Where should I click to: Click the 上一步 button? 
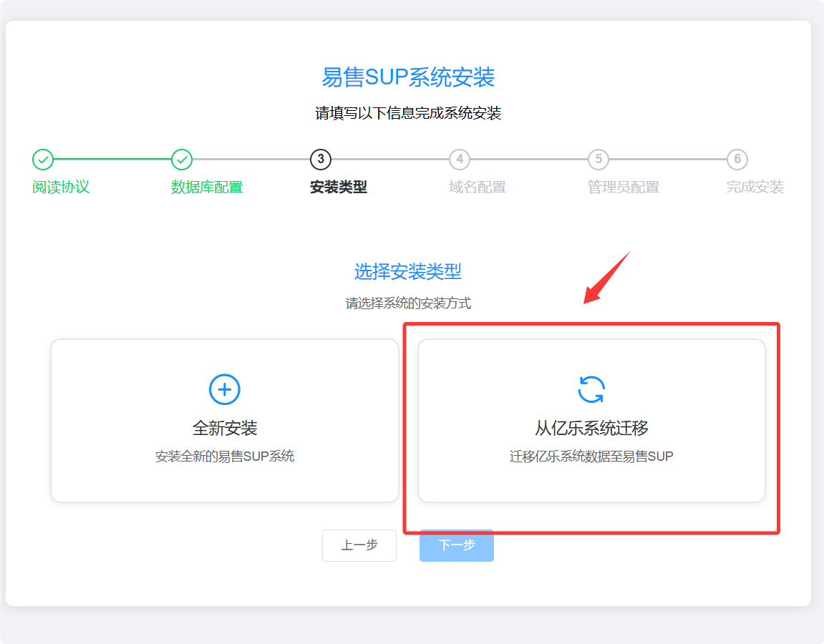(x=359, y=545)
